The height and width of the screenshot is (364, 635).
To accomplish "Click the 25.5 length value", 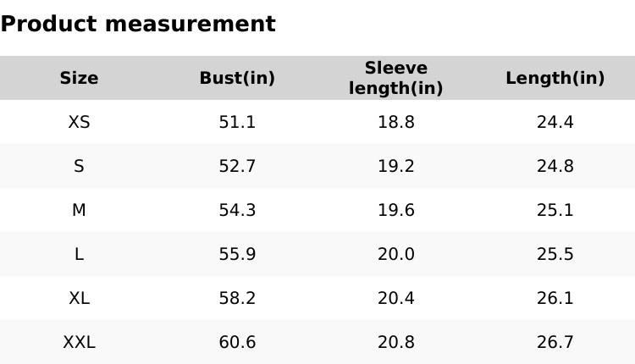I will [555, 254].
